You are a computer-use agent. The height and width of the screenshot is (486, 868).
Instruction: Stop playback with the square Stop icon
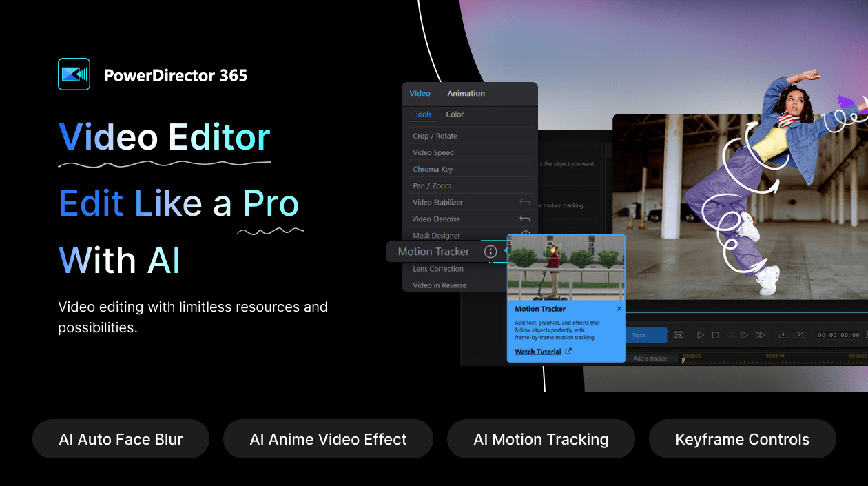pyautogui.click(x=715, y=335)
